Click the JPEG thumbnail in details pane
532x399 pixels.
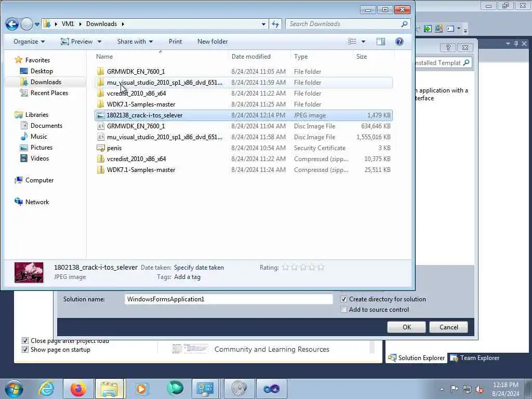point(29,272)
